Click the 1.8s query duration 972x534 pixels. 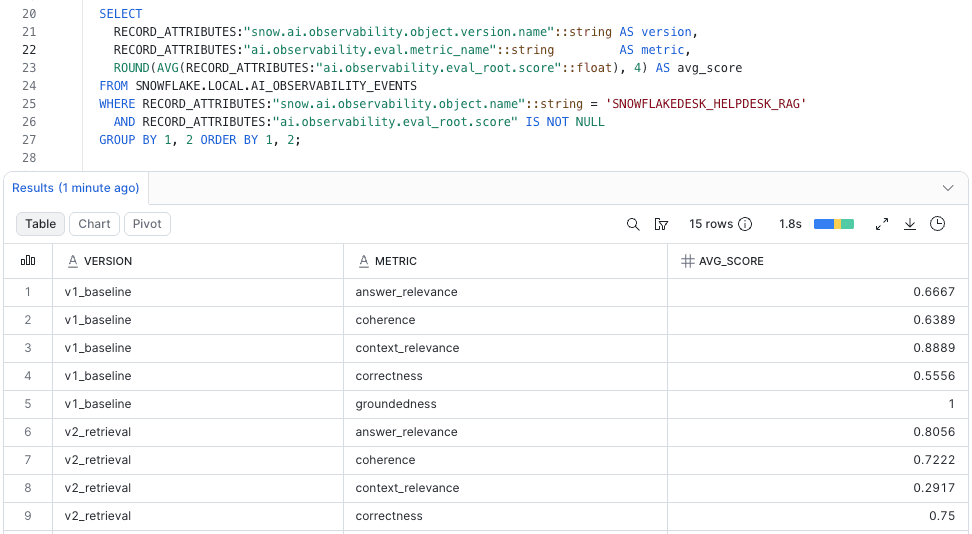click(790, 224)
